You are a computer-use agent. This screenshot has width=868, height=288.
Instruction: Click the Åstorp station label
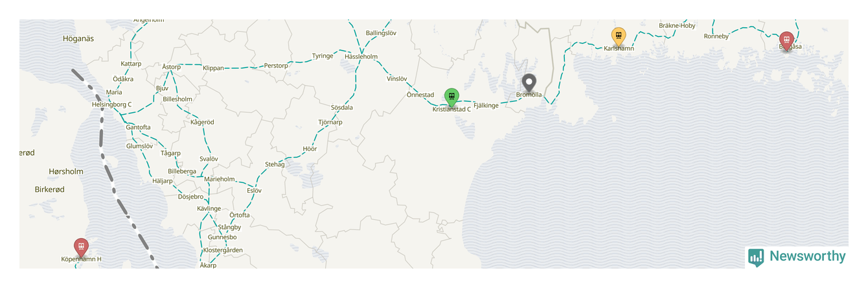172,67
